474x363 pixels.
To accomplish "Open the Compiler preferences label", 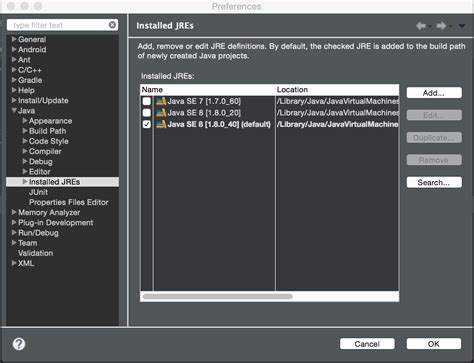I will pyautogui.click(x=45, y=151).
